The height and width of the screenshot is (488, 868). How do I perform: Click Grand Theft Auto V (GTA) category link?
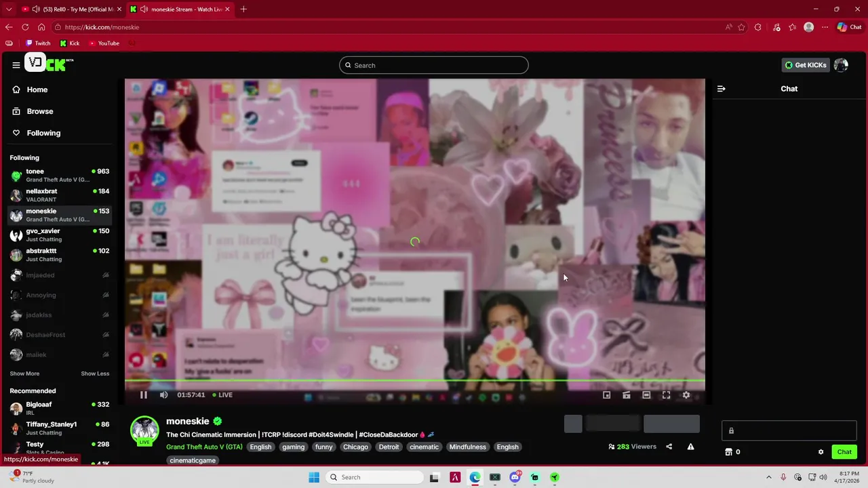point(204,447)
